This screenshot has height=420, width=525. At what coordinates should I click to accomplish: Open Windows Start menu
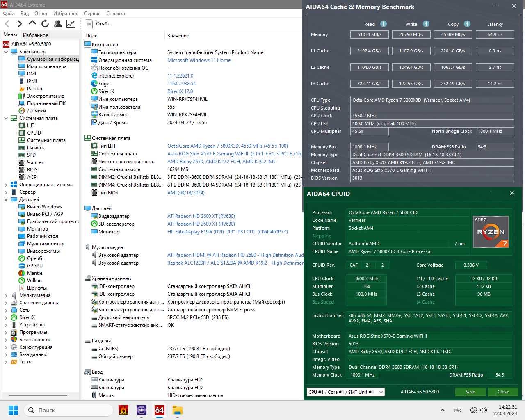[13, 410]
